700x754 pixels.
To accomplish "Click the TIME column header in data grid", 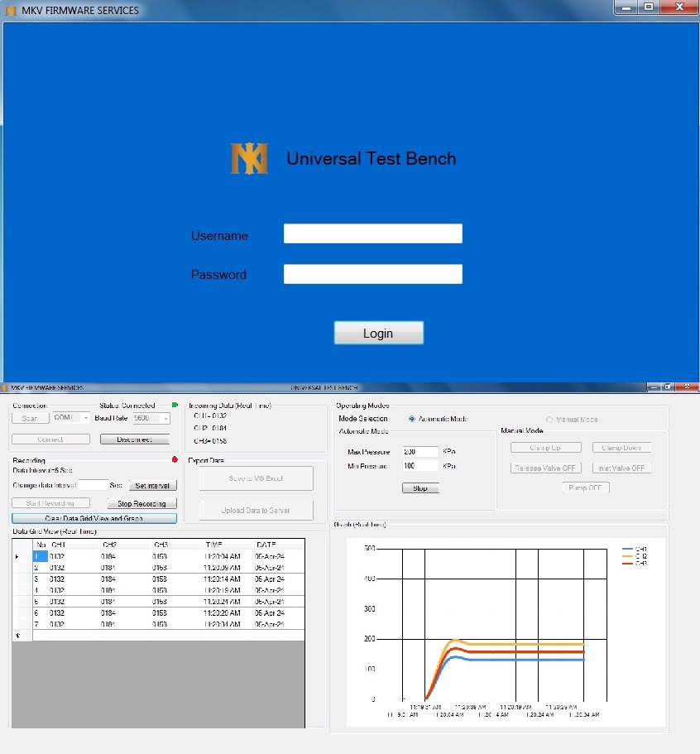I will 213,545.
